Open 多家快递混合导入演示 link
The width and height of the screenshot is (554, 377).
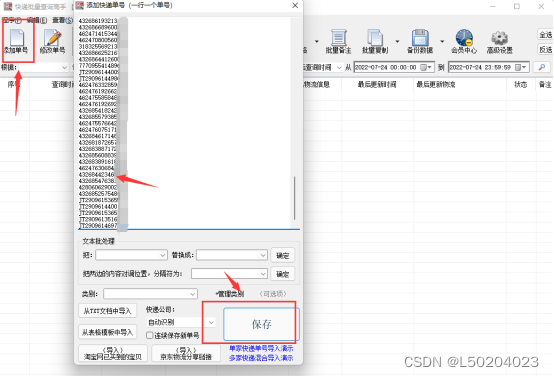[x=261, y=358]
